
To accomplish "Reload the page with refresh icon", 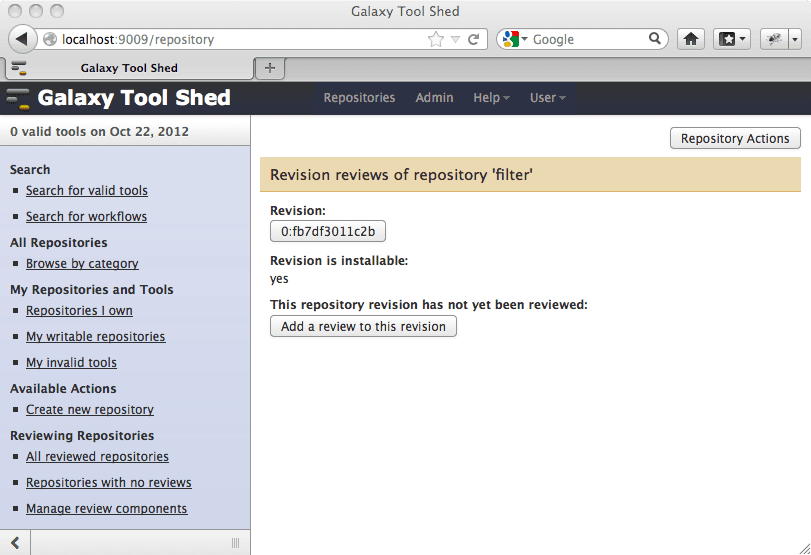I will point(473,39).
